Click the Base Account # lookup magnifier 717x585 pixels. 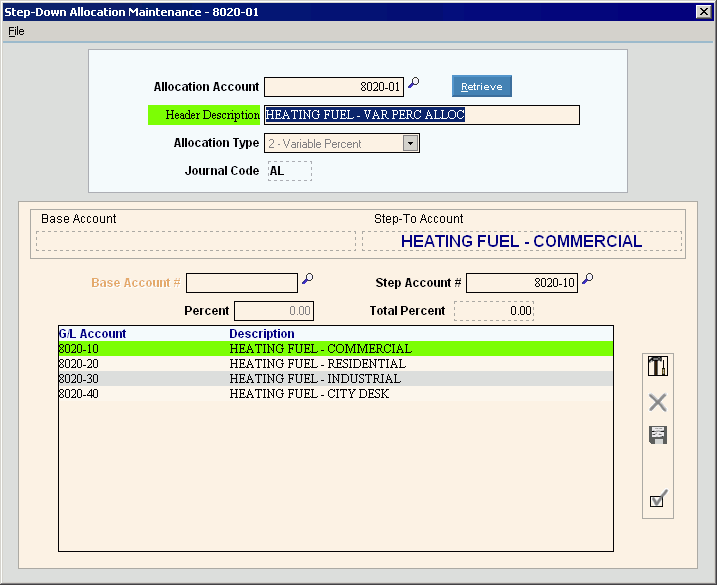[x=308, y=281]
